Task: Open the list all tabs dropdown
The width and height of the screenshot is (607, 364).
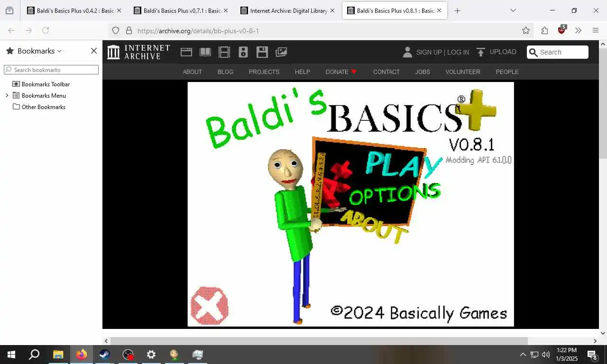Action: tap(513, 10)
